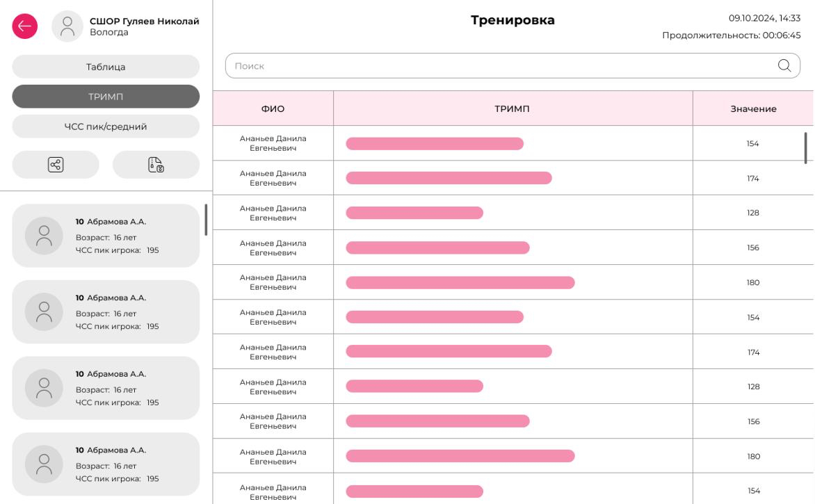Click the avatar in the bottom player card

[44, 464]
